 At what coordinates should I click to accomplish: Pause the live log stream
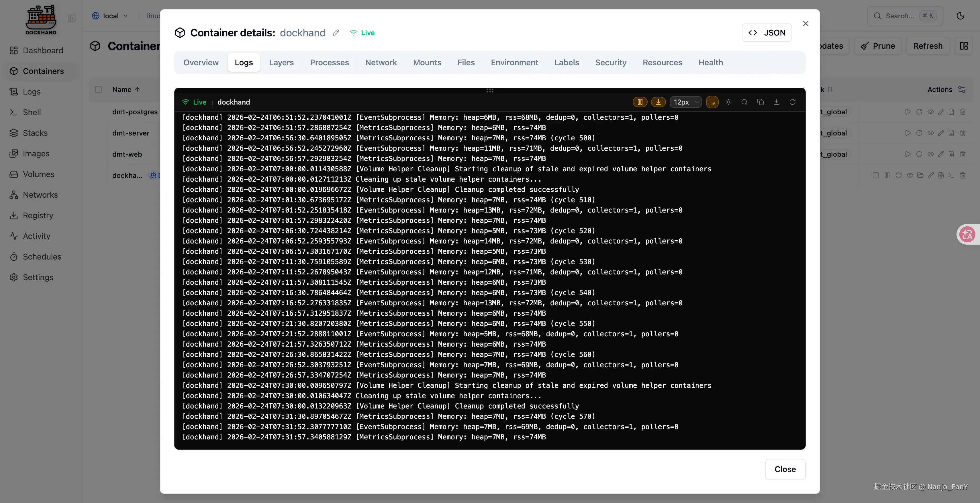640,102
